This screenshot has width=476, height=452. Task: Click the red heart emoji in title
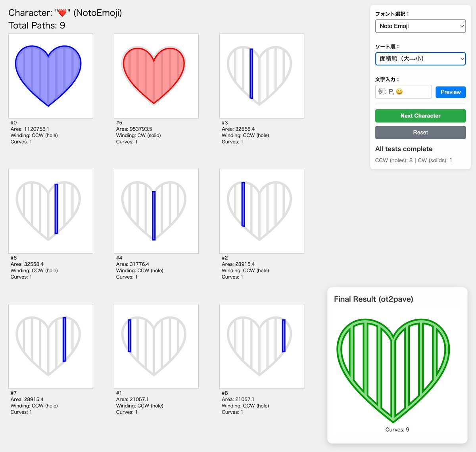point(62,13)
